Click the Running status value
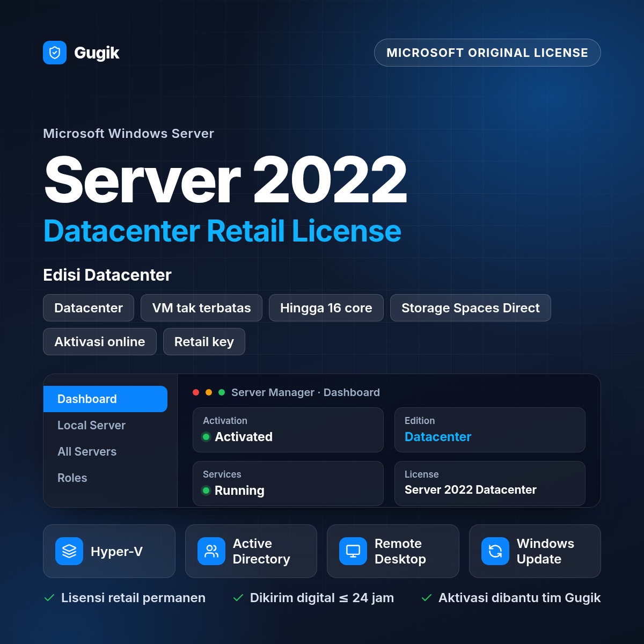Viewport: 644px width, 644px height. tap(239, 491)
